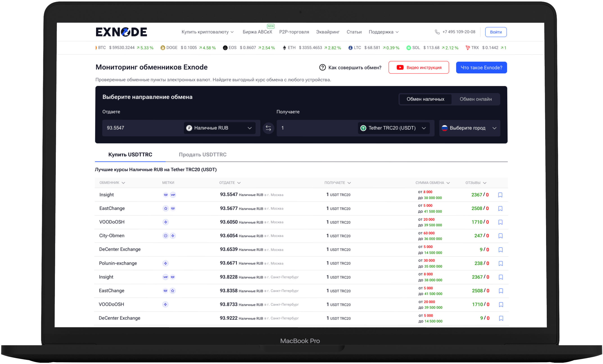The image size is (603, 364).
Task: Bookmark the DeCenter Exchange Санкт-Петербург row
Action: [x=501, y=318]
